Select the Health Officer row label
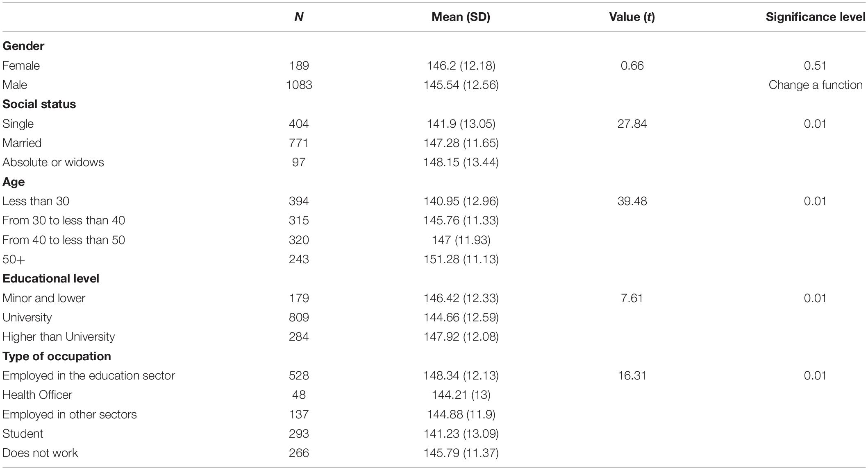This screenshot has height=470, width=868. tap(37, 395)
